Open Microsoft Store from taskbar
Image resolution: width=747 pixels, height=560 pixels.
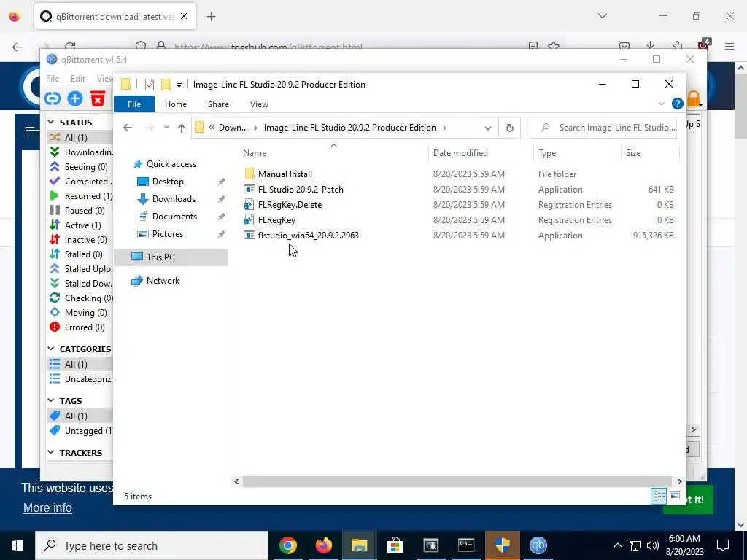tap(395, 545)
